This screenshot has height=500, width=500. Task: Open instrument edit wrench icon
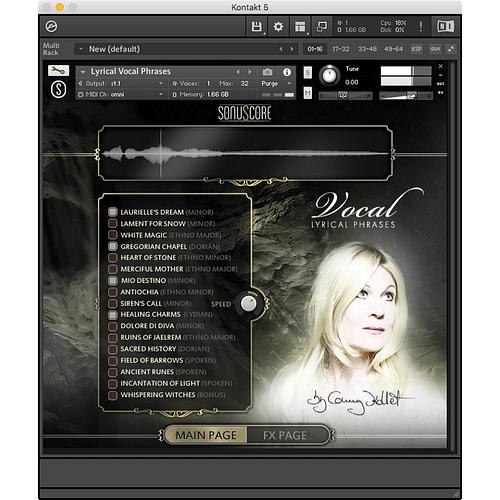pos(58,71)
